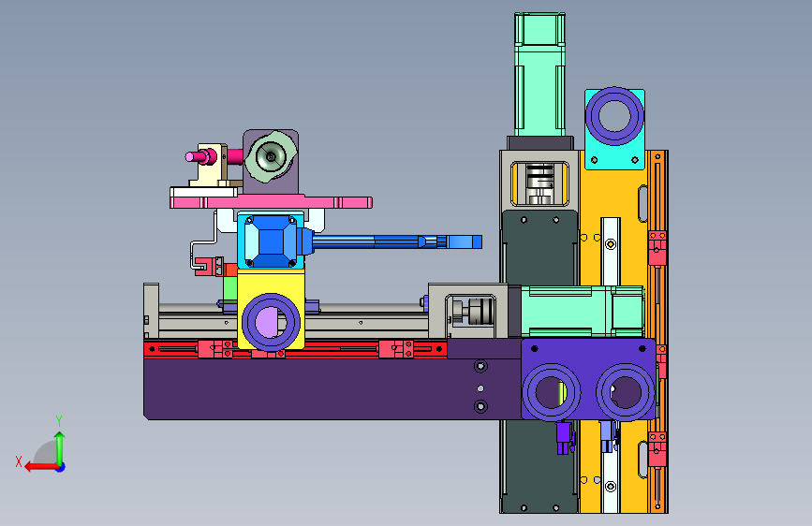This screenshot has width=812, height=526.
Task: Select the coupling inside the yellow-framed window
Action: pos(539,184)
